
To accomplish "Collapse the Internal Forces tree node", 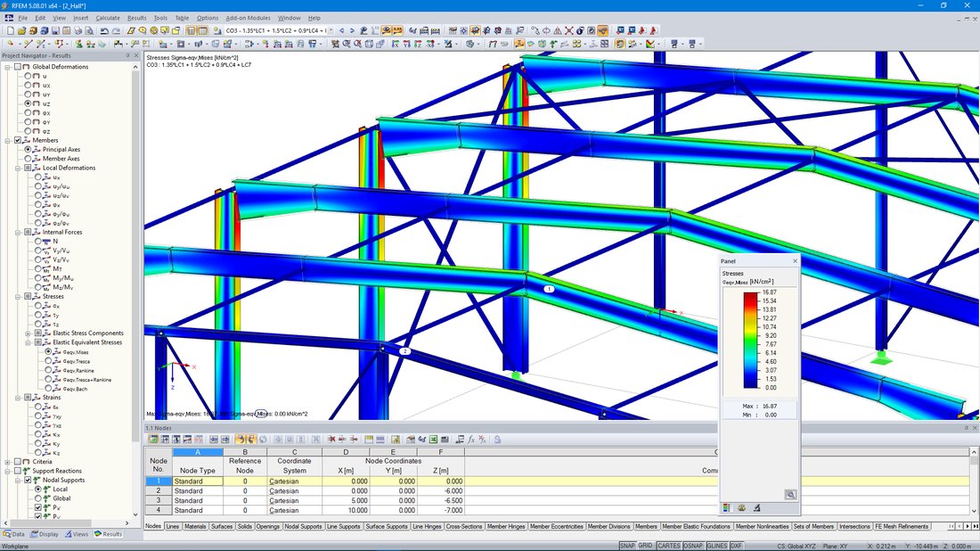I will click(x=18, y=232).
